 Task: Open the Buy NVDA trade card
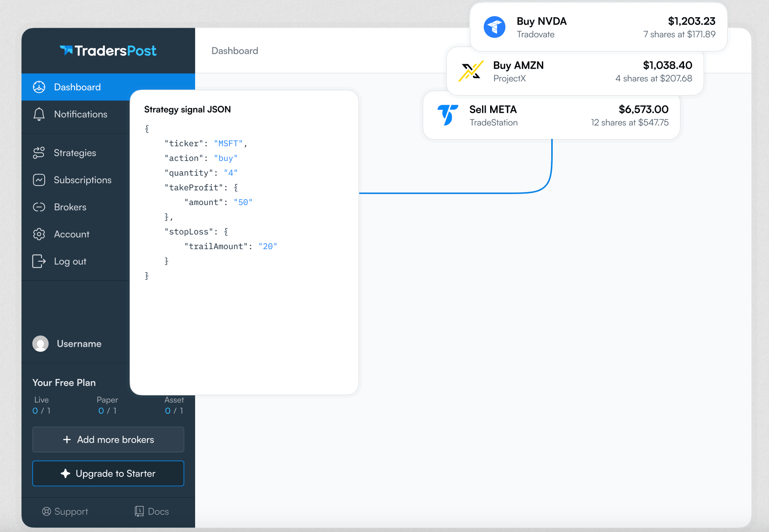click(x=598, y=27)
